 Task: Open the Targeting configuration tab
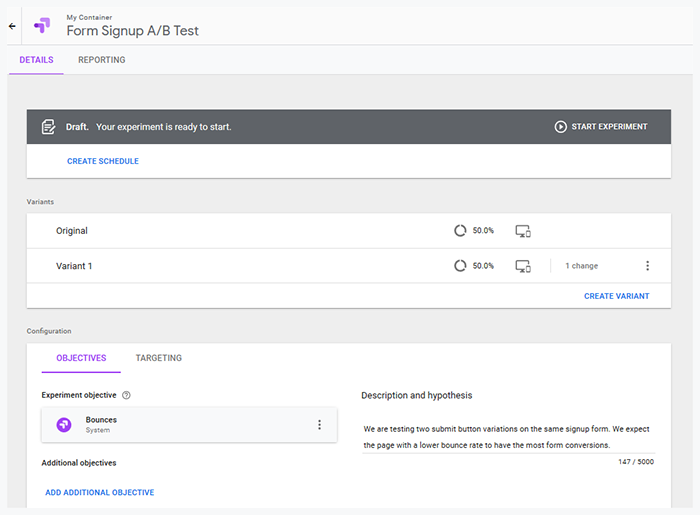tap(158, 358)
